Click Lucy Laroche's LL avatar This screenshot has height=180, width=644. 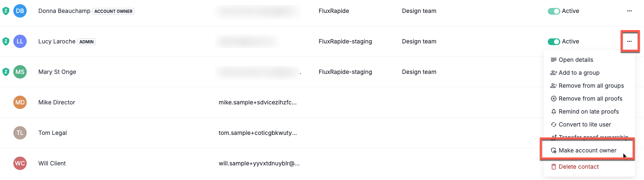(x=20, y=41)
